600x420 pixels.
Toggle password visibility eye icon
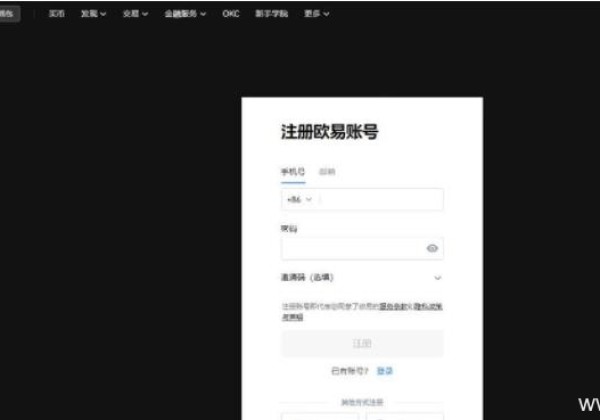[x=432, y=248]
